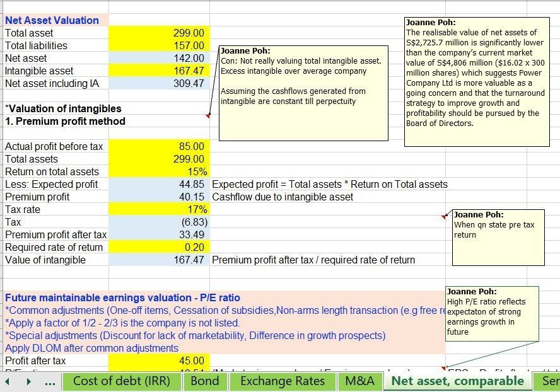560x392 pixels.
Task: Click the next sheet navigation arrow
Action: coord(28,382)
